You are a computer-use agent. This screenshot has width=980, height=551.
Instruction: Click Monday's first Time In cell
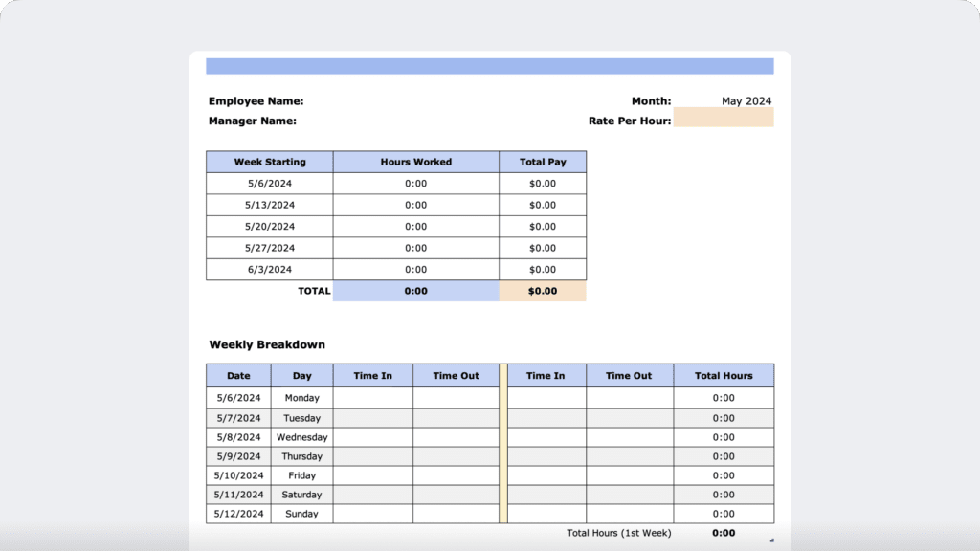(x=372, y=398)
